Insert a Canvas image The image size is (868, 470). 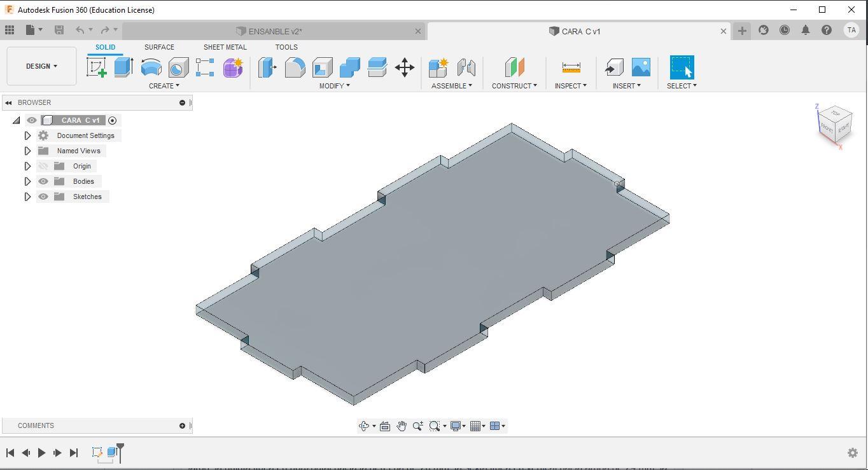(x=641, y=67)
